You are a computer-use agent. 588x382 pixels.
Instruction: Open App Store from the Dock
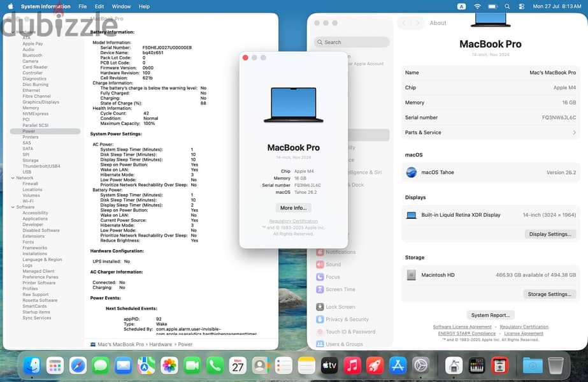click(x=398, y=365)
